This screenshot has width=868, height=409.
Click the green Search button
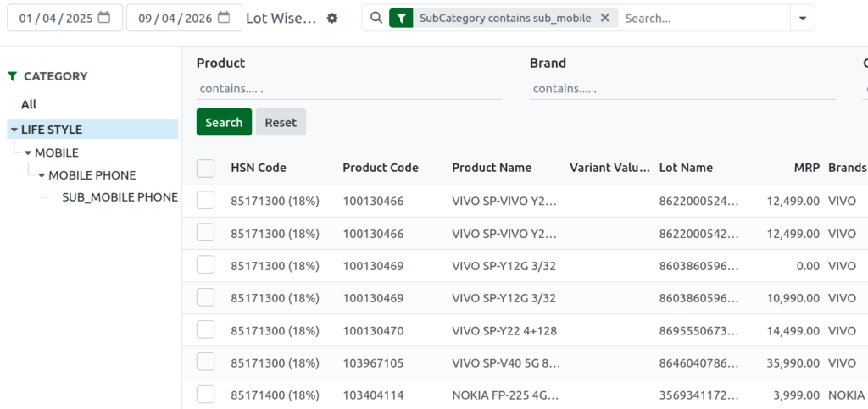tap(224, 122)
